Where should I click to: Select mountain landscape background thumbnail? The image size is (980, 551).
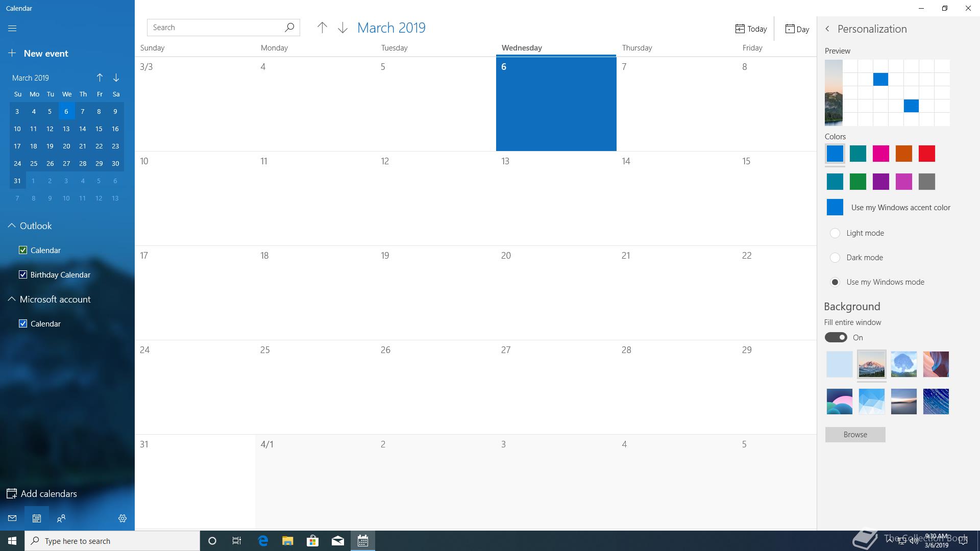872,364
